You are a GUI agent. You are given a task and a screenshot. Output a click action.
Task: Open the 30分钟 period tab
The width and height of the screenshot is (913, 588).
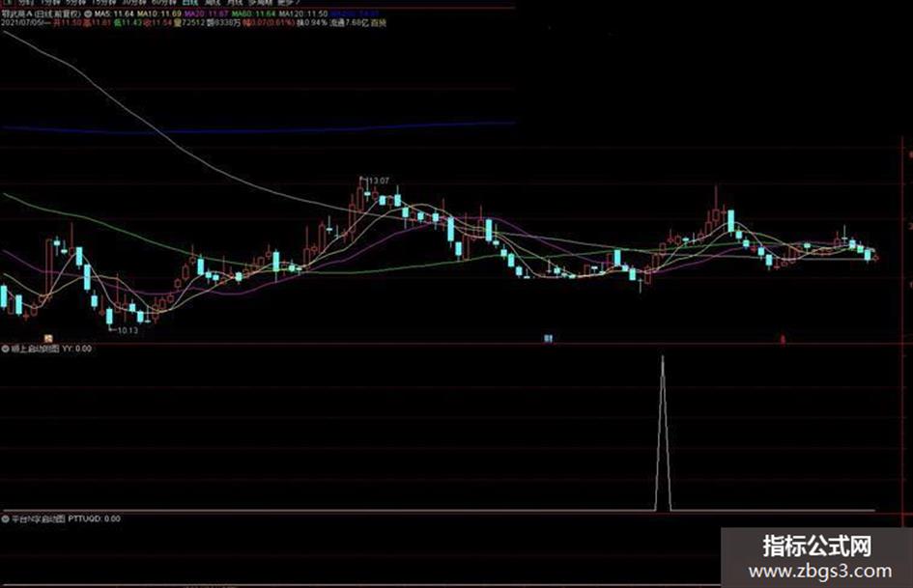coord(134,2)
